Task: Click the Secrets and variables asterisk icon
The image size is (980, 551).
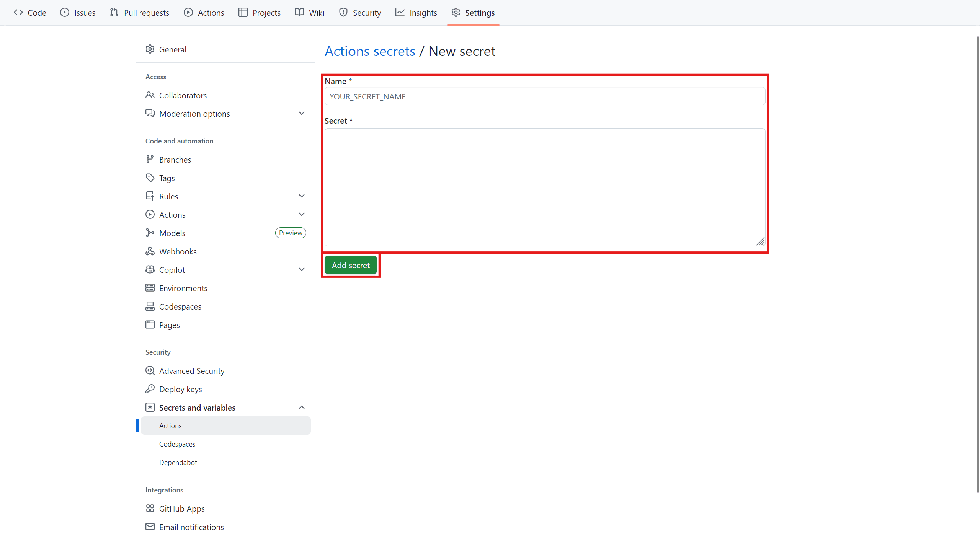Action: [x=150, y=407]
